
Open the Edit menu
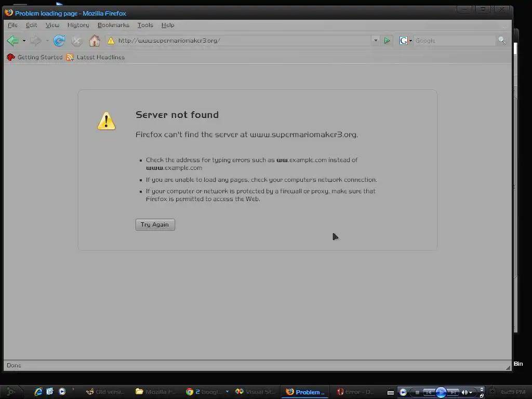pos(31,25)
